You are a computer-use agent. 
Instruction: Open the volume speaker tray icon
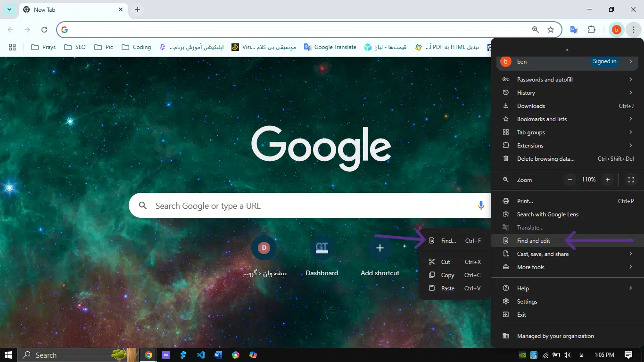click(x=567, y=355)
